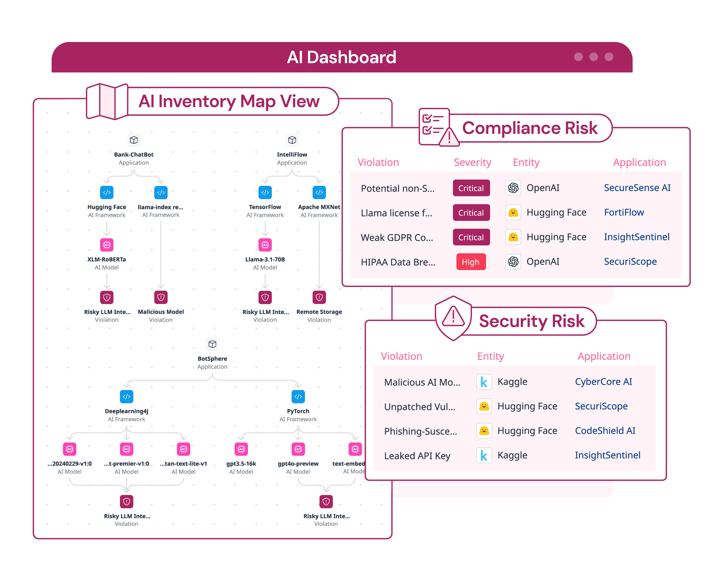Click the OpenAI logo in HIPAA Data row
728x578 pixels.
pos(513,261)
